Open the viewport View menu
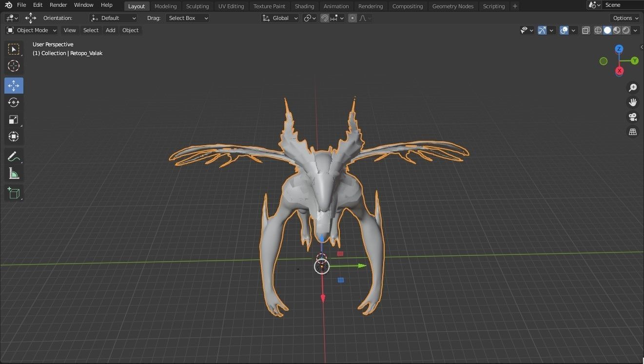This screenshot has width=644, height=364. (70, 30)
